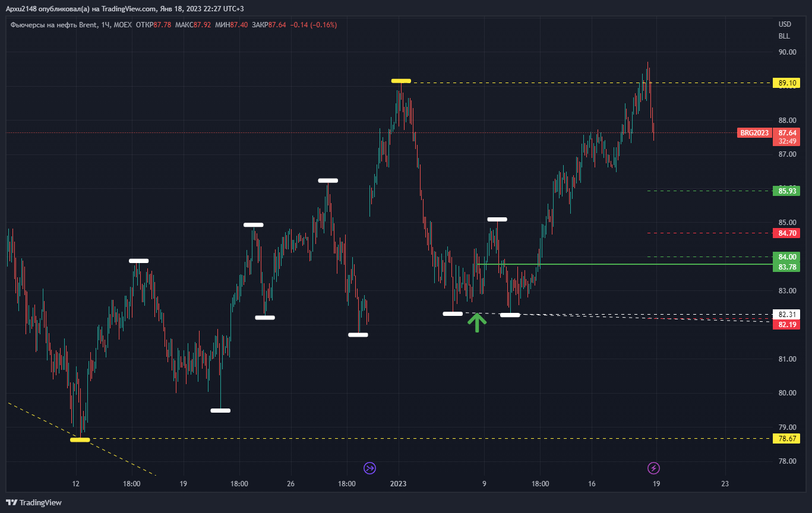Select the yellow 89.10 resistance price label

787,83
